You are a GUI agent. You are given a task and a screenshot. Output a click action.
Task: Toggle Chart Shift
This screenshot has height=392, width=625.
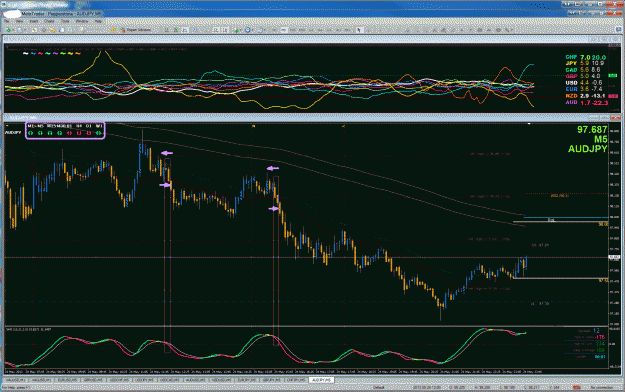pyautogui.click(x=224, y=30)
